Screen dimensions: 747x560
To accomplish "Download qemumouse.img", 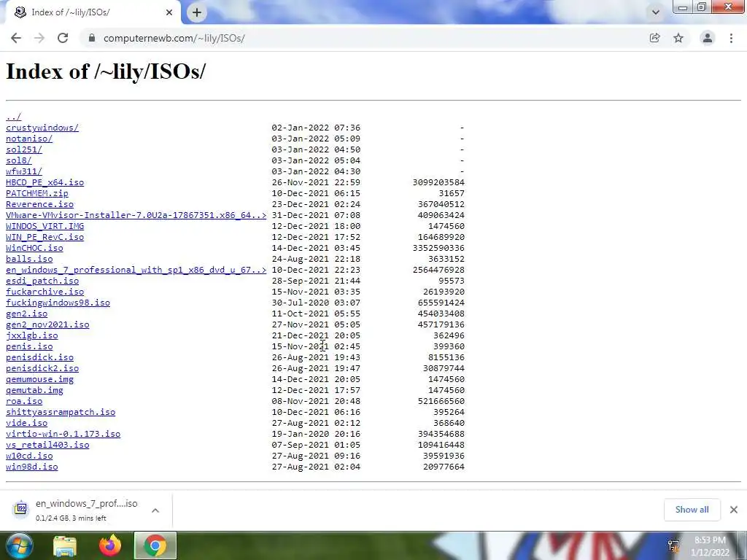I will [39, 379].
